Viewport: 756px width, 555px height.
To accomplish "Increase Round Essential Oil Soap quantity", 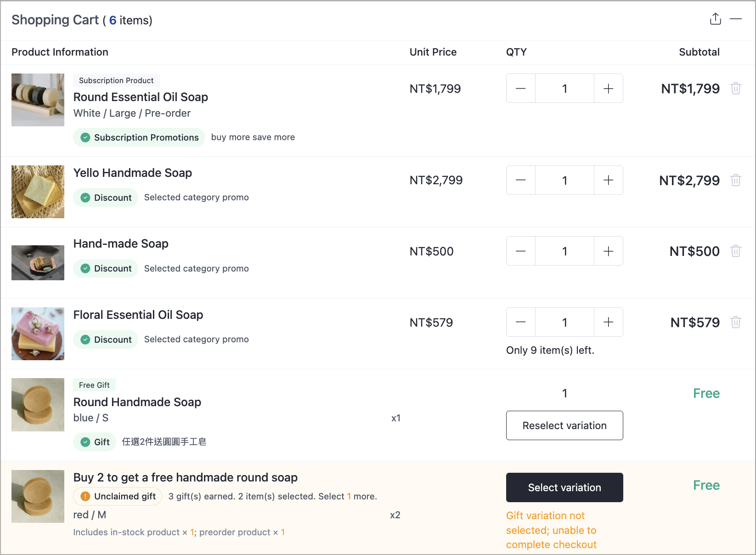I will coord(609,88).
